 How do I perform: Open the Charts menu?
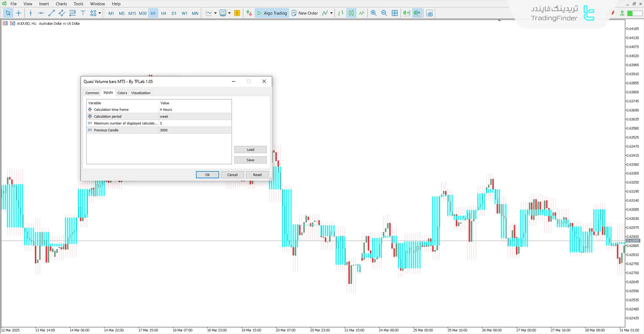pyautogui.click(x=61, y=4)
